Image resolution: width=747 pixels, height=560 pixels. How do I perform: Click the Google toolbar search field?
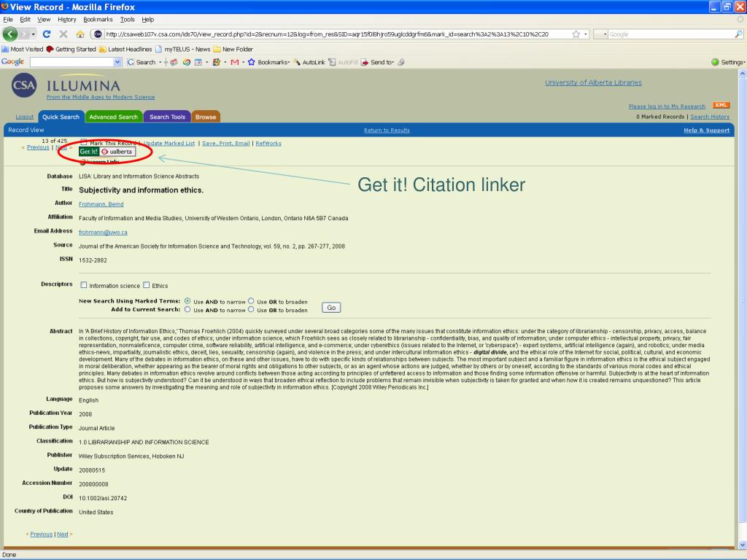pos(72,63)
